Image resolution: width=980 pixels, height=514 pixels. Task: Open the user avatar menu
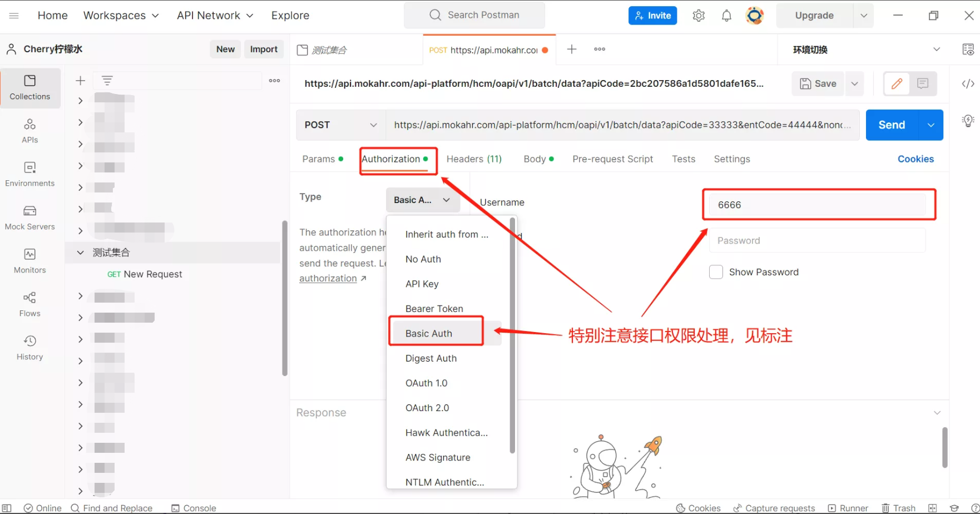tap(755, 16)
